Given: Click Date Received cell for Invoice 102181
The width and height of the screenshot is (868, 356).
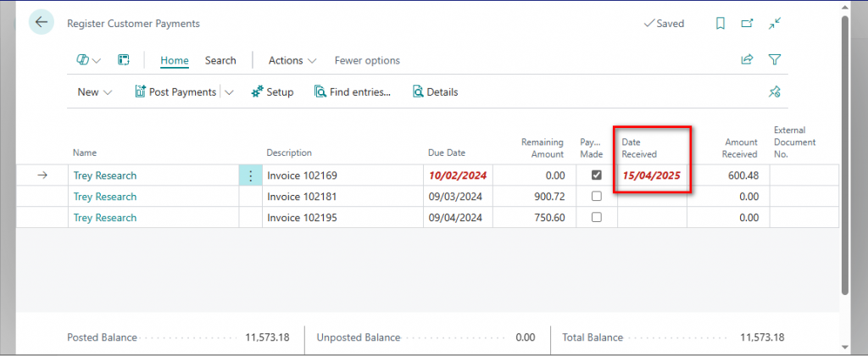Looking at the screenshot, I should [651, 197].
